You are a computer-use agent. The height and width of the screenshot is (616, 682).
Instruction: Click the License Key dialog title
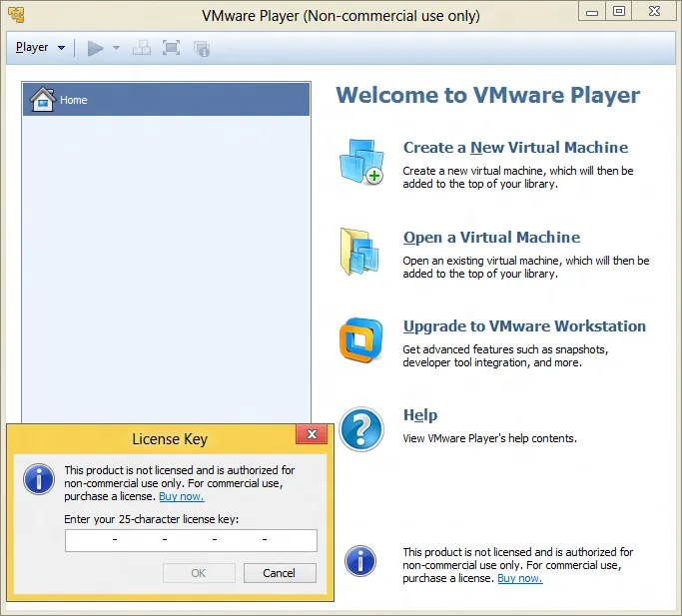coord(170,439)
